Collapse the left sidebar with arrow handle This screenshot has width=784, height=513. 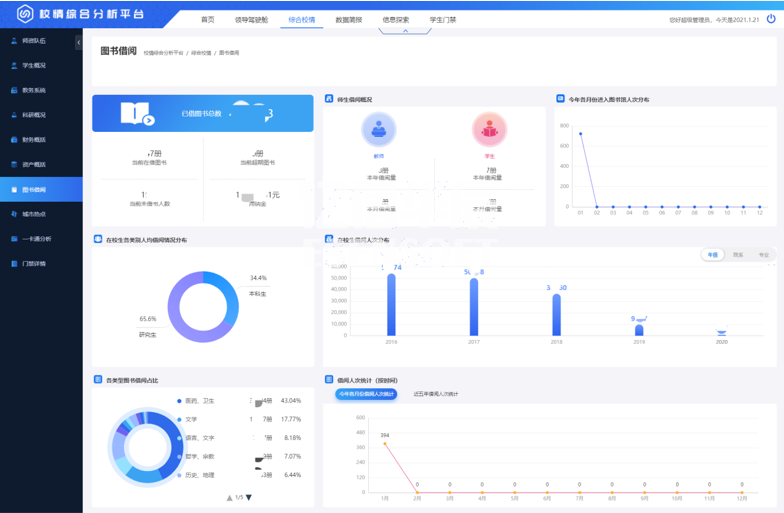tap(79, 42)
